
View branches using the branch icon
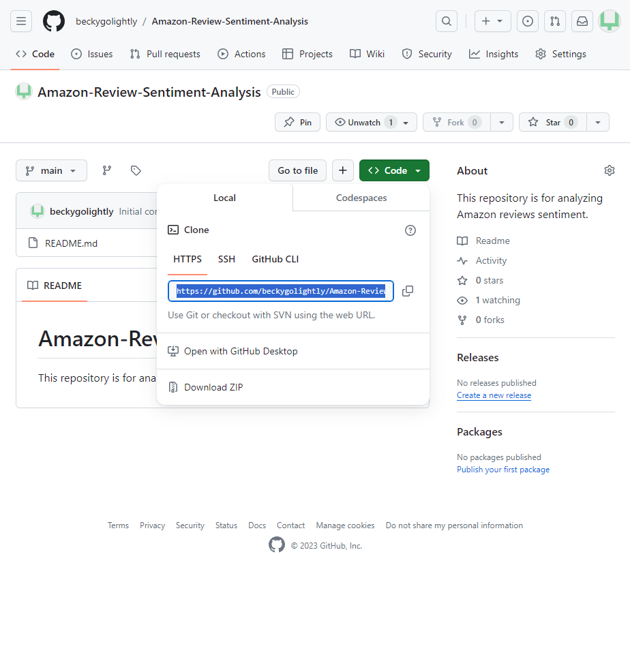coord(107,170)
